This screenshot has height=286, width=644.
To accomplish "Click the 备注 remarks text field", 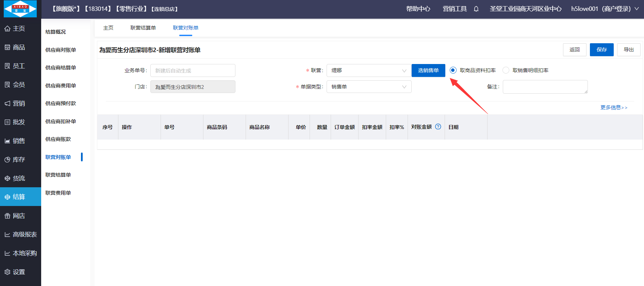I will point(545,87).
